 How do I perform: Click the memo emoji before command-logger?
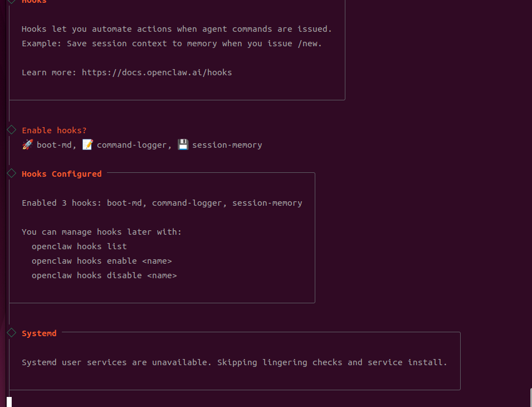[87, 145]
